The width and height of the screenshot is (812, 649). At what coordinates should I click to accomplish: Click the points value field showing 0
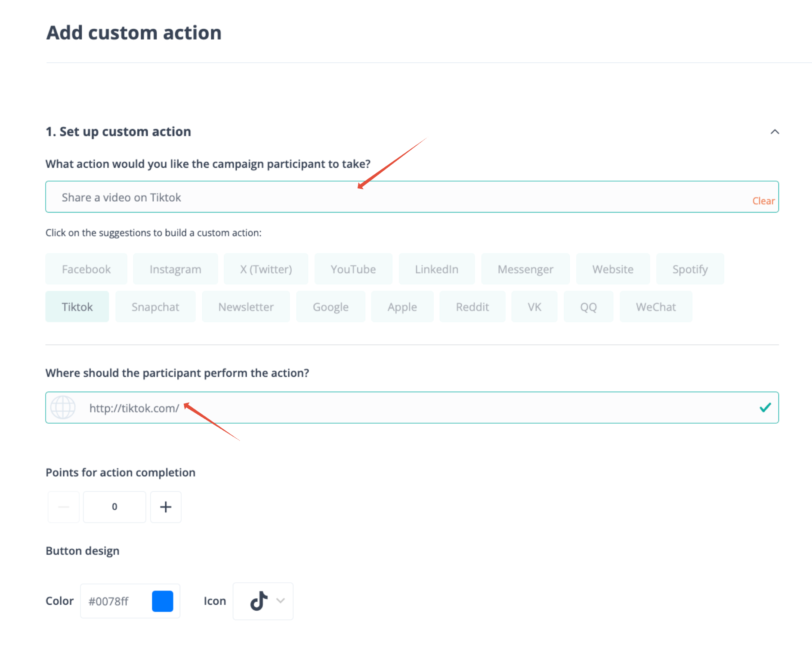(x=114, y=507)
